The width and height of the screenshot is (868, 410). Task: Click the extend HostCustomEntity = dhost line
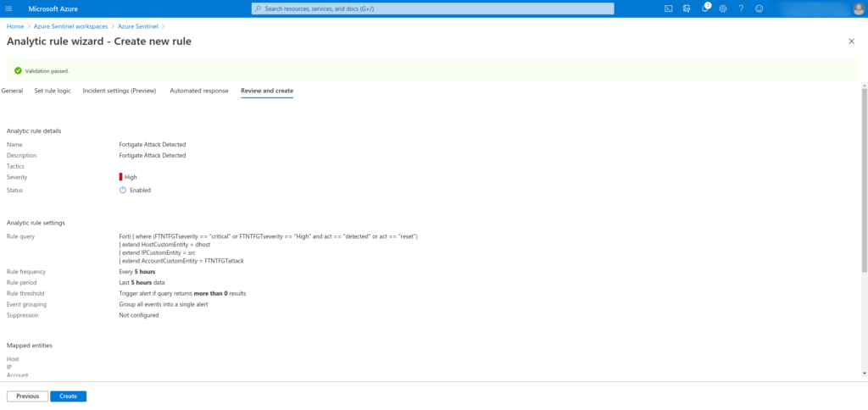click(x=165, y=244)
